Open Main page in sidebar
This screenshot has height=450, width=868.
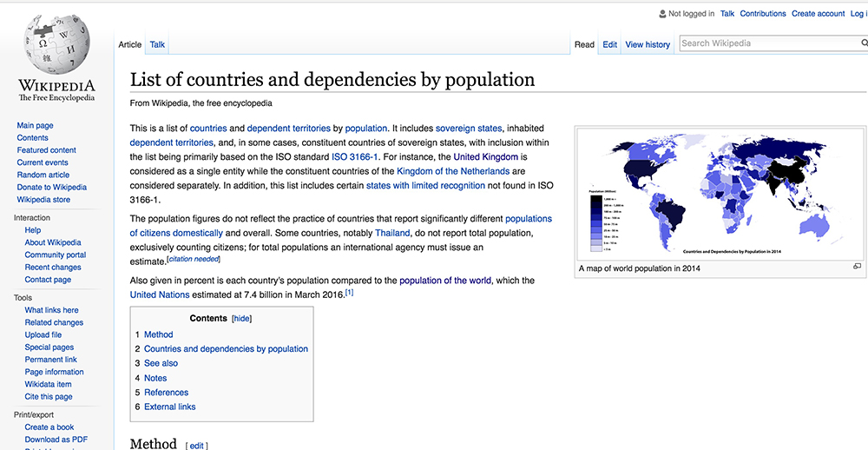35,126
